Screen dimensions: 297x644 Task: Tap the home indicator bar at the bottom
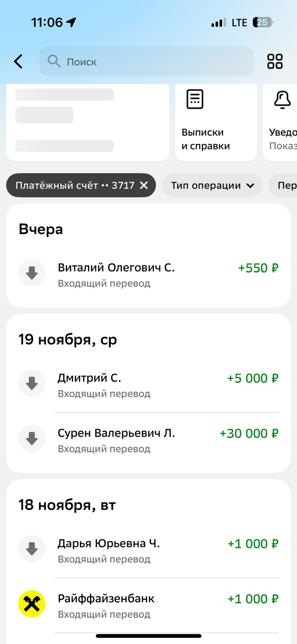148,635
